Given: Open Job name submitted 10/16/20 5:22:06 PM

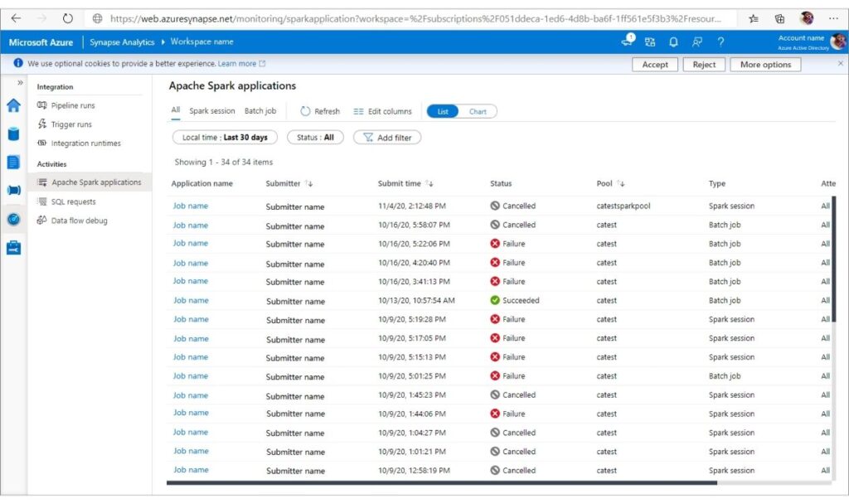Looking at the screenshot, I should coord(191,244).
